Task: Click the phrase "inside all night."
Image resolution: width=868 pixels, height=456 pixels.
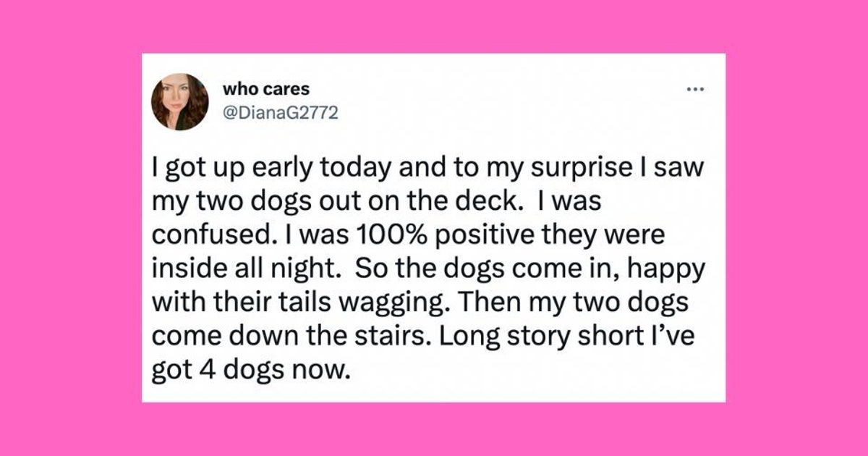Action: [x=244, y=272]
